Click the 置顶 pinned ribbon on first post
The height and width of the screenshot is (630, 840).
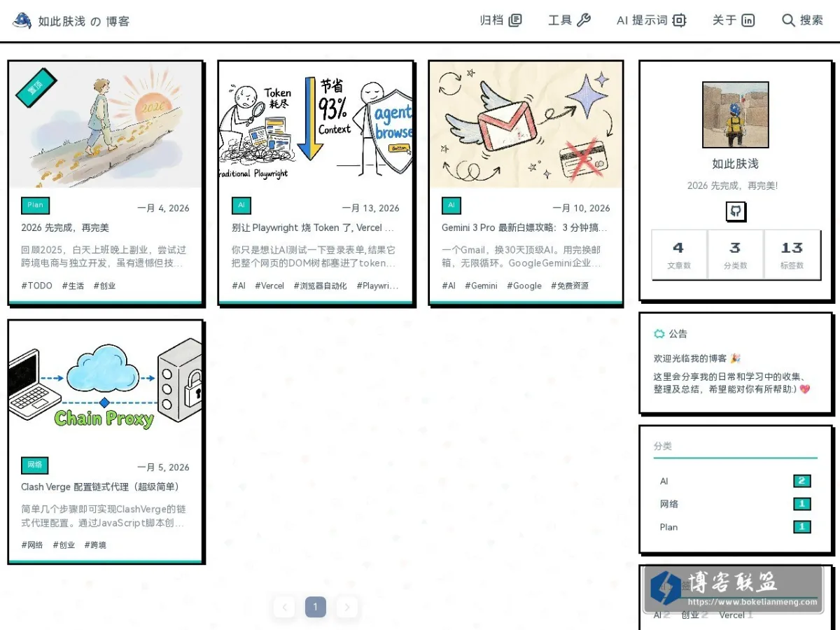[x=35, y=88]
